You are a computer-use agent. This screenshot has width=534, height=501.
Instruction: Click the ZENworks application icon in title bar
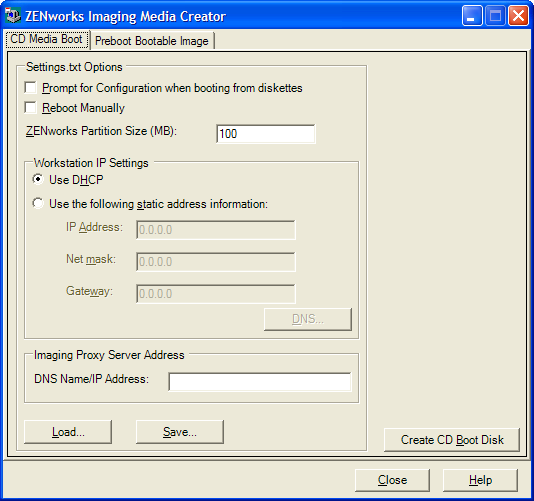click(13, 16)
